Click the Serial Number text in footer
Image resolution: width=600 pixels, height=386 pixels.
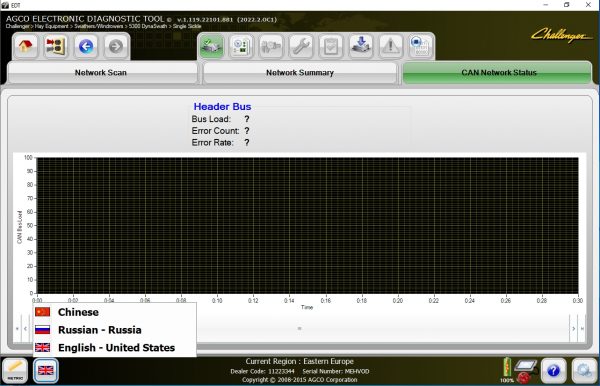(336, 371)
